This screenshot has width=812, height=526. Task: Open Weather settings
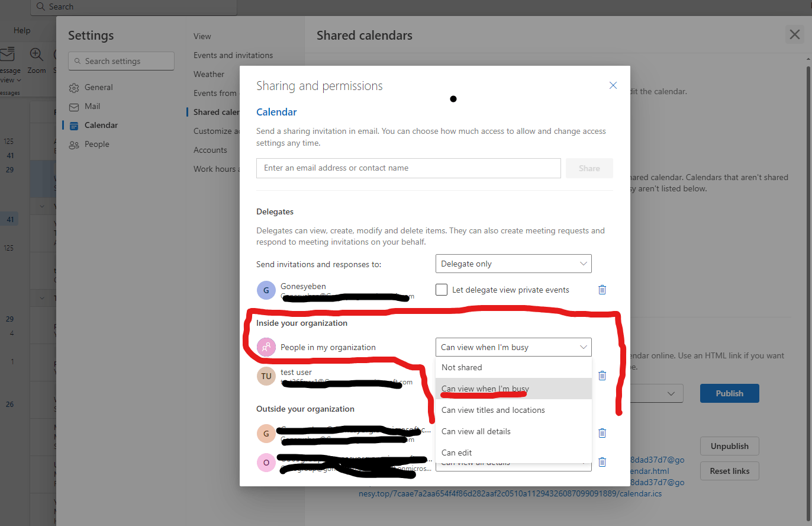209,74
